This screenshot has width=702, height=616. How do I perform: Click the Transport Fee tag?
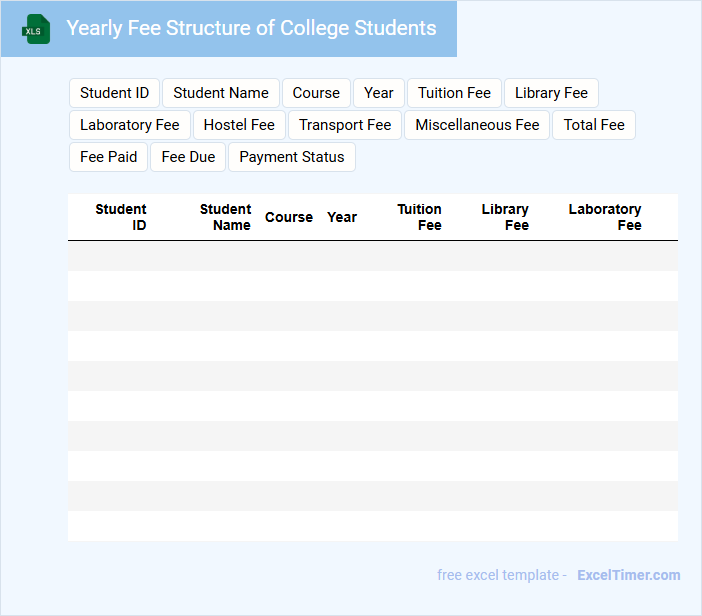point(345,125)
